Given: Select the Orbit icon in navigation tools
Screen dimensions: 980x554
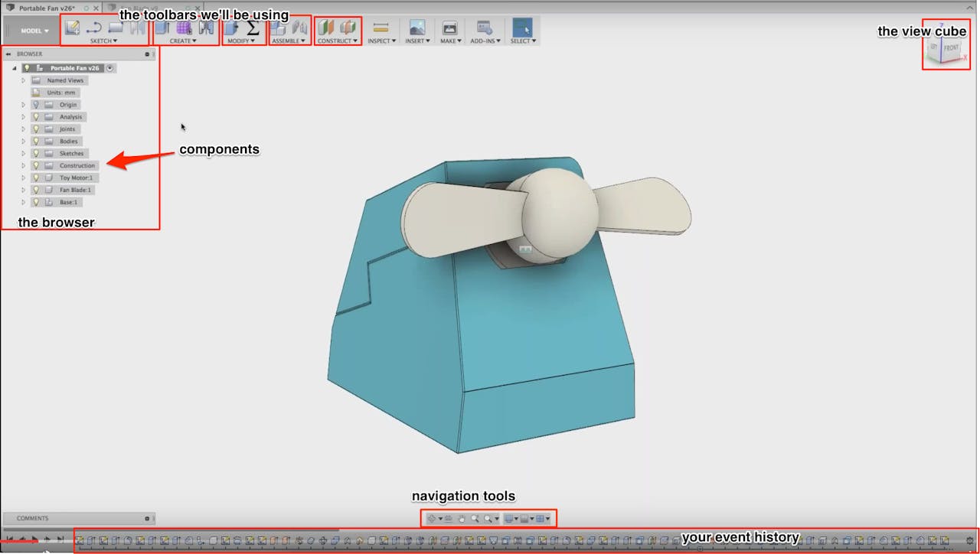Looking at the screenshot, I should pos(433,518).
